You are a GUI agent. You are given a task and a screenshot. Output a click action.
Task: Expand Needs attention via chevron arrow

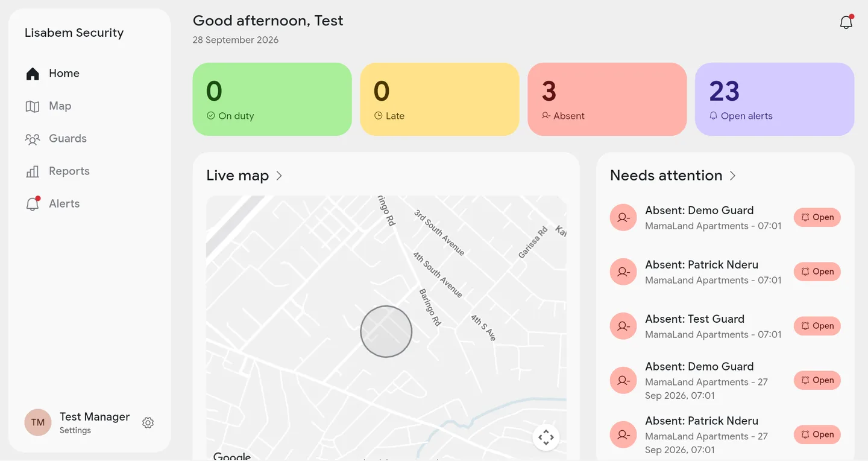coord(733,176)
